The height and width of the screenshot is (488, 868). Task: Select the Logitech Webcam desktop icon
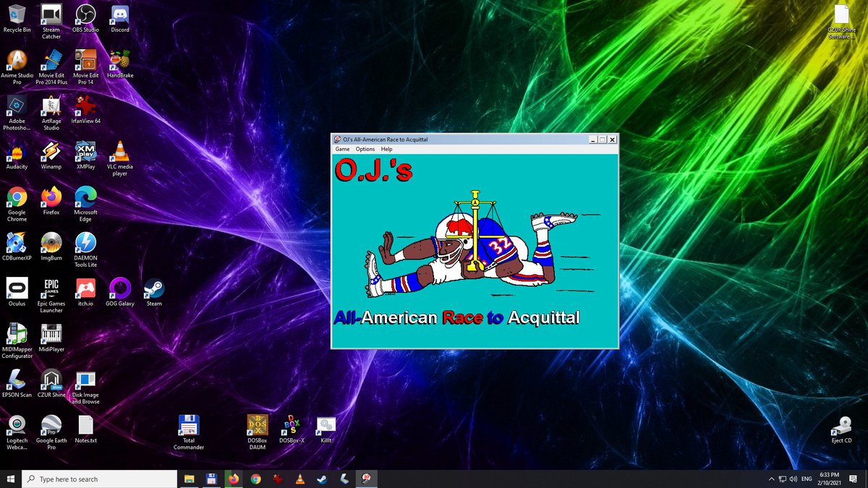point(17,432)
